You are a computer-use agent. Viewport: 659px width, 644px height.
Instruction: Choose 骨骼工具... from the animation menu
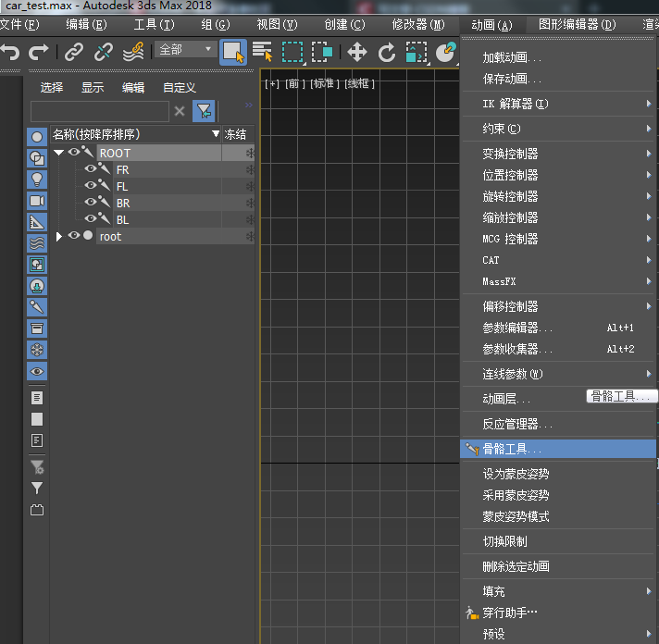pos(558,449)
